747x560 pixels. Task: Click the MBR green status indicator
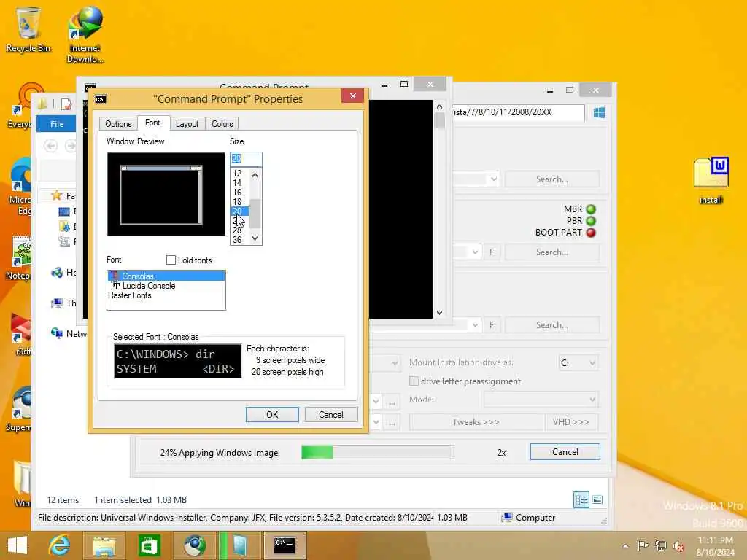[591, 209]
